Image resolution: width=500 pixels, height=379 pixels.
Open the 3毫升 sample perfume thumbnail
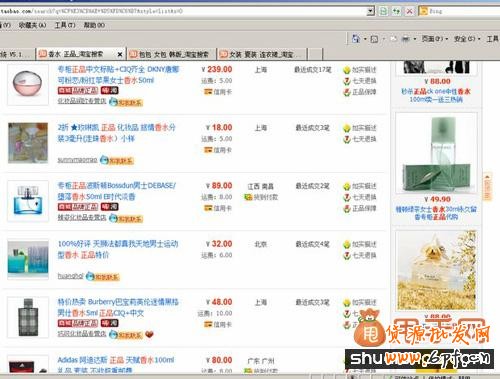(x=28, y=143)
